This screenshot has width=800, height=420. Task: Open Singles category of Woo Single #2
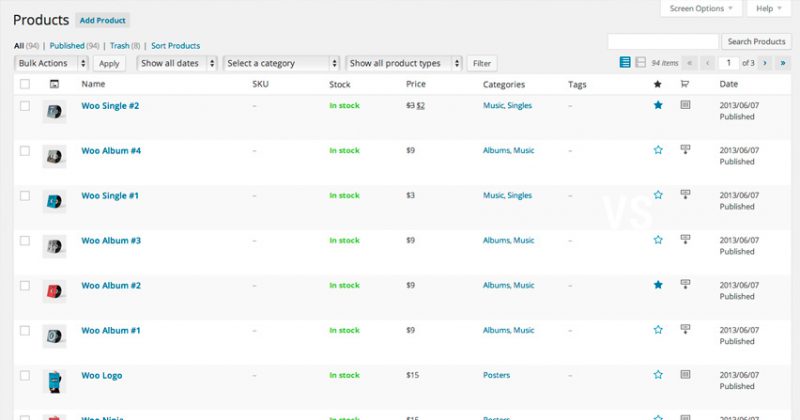(520, 106)
